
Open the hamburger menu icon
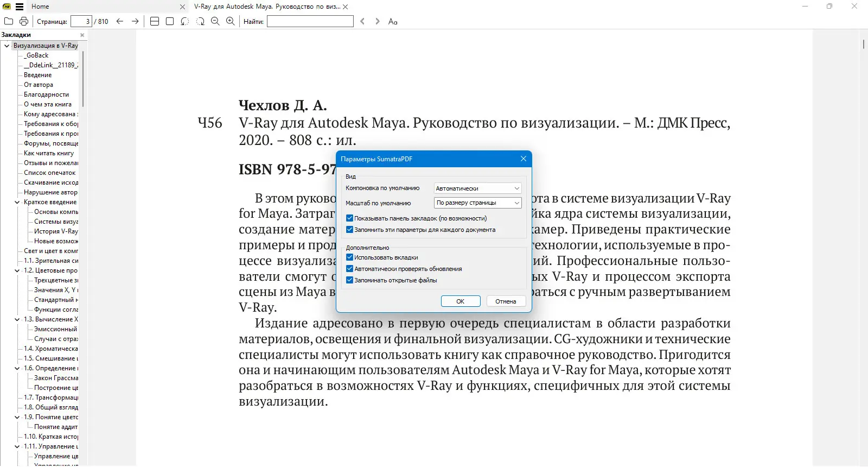[x=20, y=7]
